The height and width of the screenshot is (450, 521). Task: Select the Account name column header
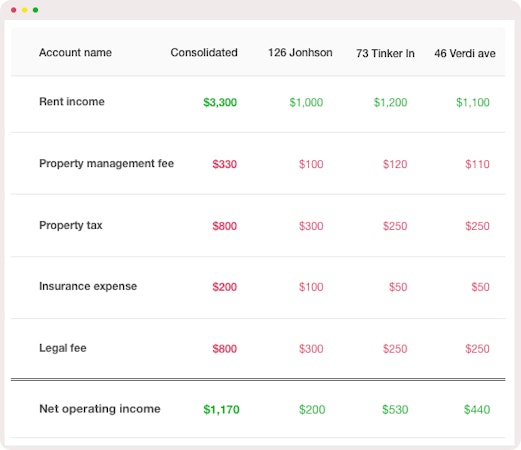click(x=75, y=53)
